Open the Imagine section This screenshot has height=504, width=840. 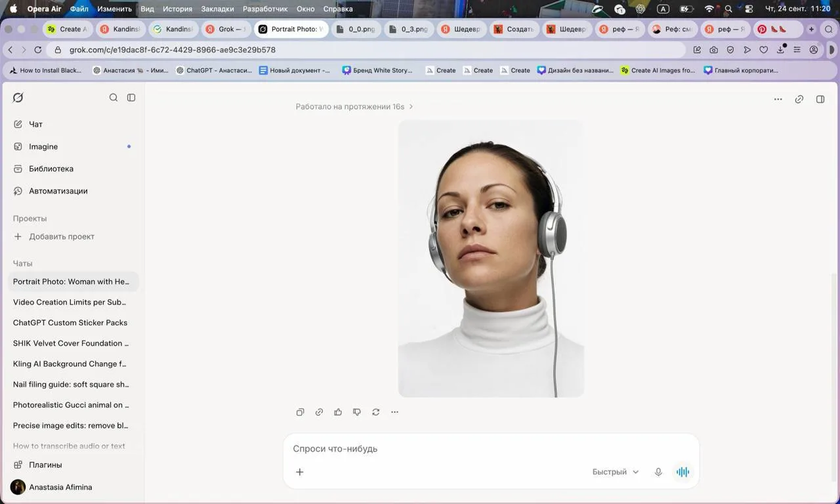73,146
